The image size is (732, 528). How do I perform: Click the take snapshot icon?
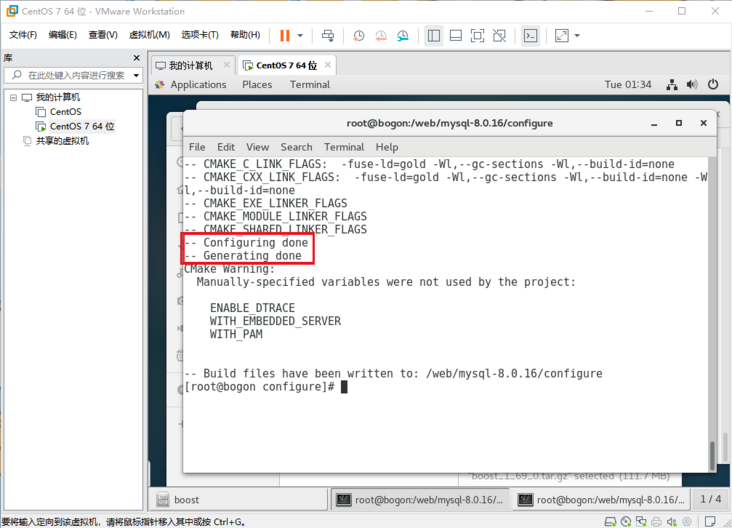pyautogui.click(x=359, y=36)
